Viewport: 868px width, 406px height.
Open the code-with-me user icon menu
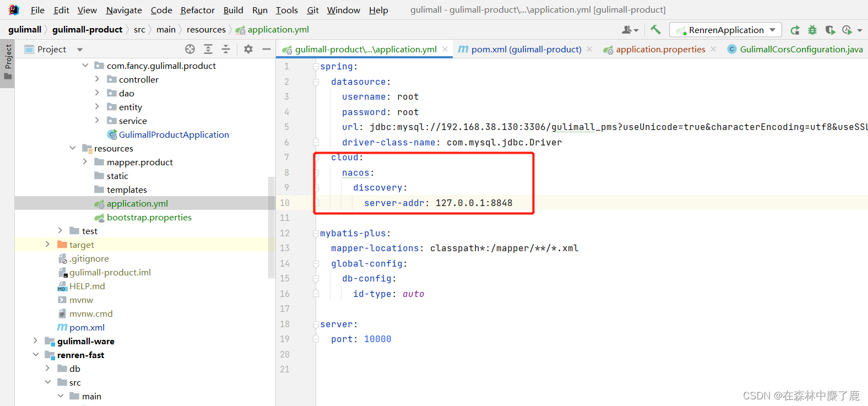click(x=630, y=30)
